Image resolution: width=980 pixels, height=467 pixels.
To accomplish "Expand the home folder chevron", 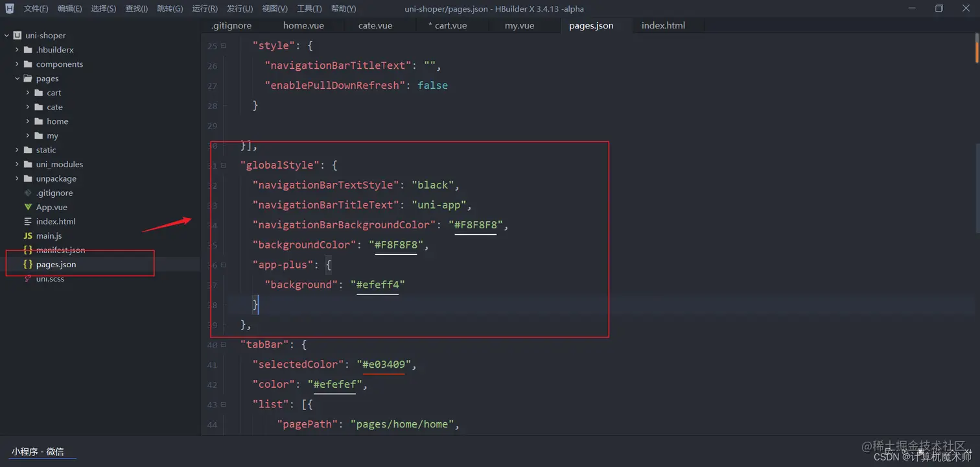I will tap(28, 121).
